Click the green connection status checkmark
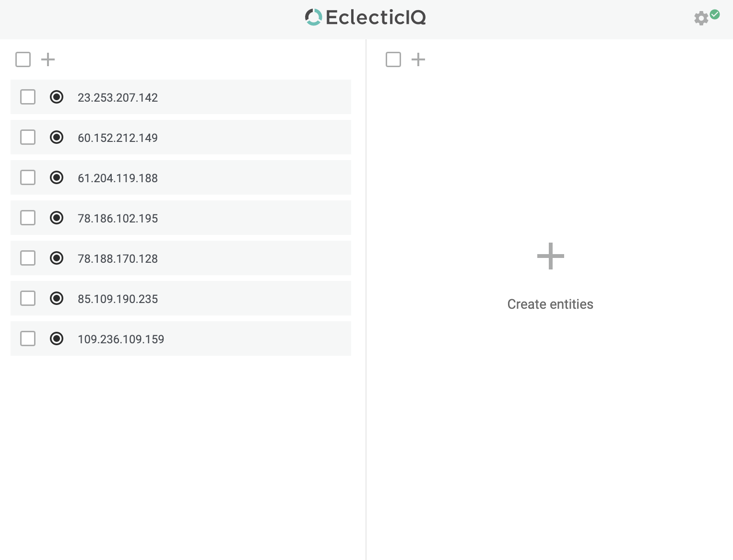This screenshot has height=560, width=733. pyautogui.click(x=715, y=15)
